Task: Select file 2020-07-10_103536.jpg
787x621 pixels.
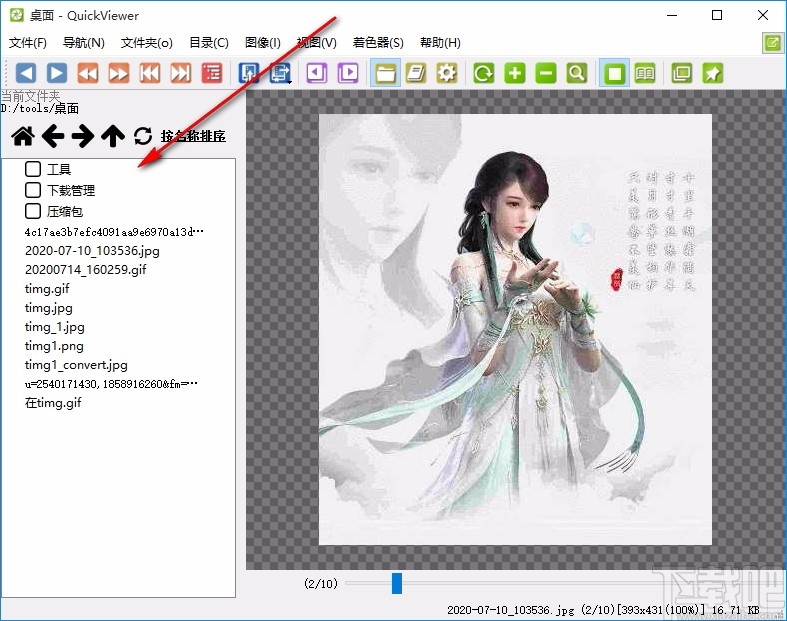Action: pyautogui.click(x=92, y=251)
